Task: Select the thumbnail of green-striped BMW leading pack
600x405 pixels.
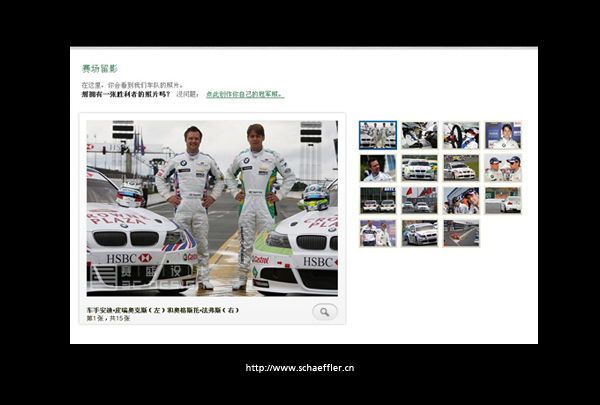Action: point(419,168)
